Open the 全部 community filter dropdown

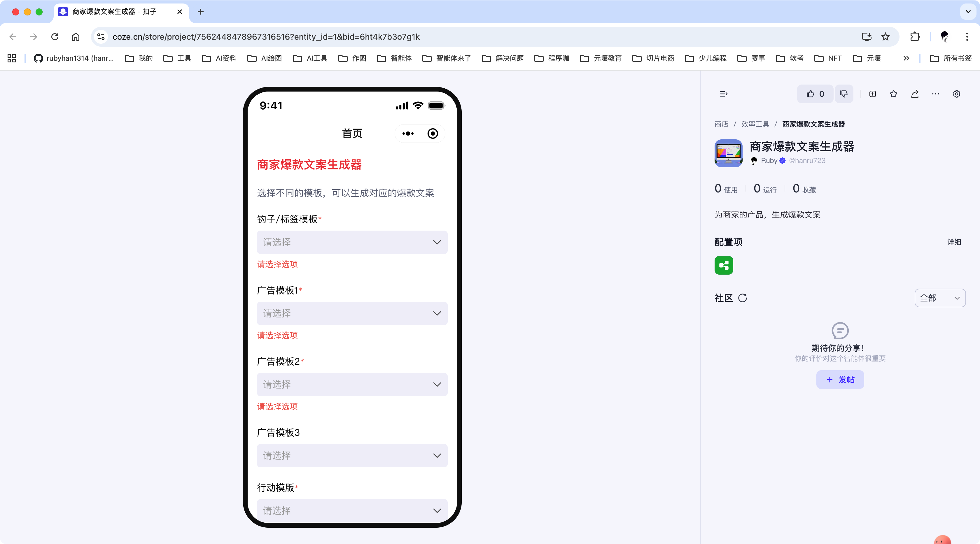[x=940, y=298]
